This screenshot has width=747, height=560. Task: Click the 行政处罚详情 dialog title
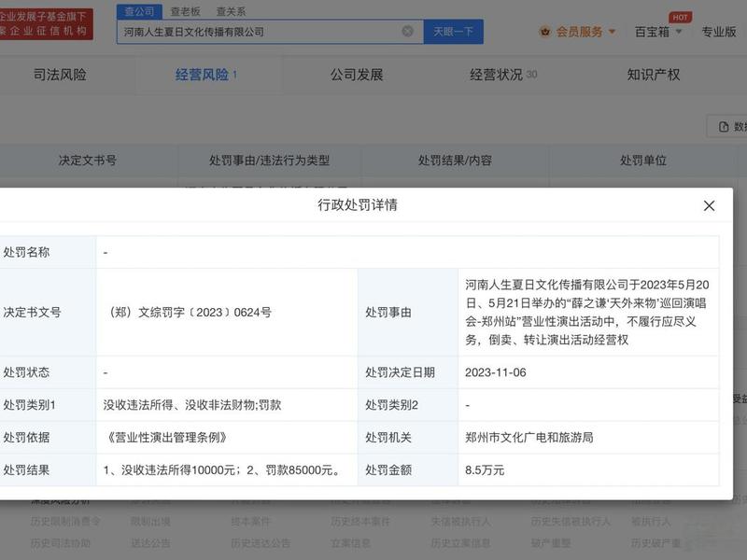point(358,205)
